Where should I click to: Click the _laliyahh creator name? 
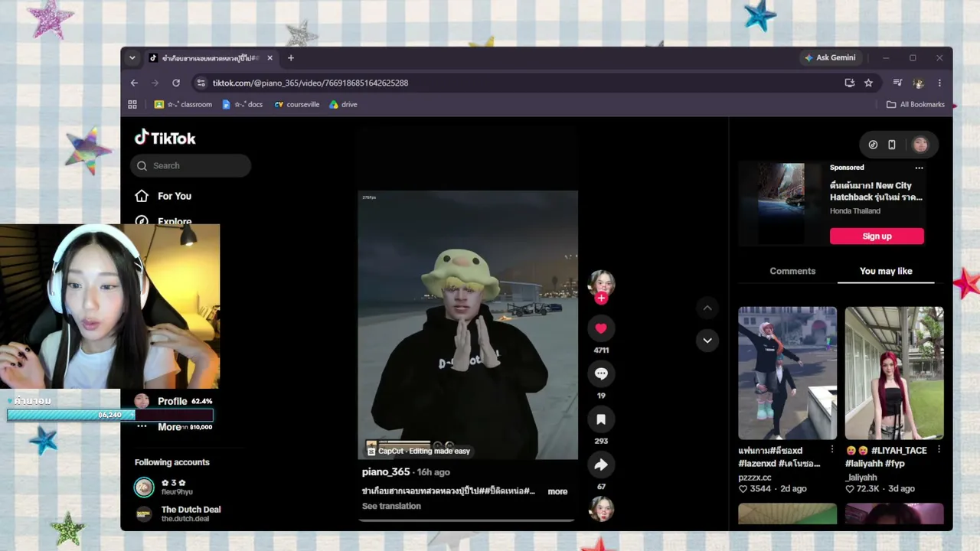861,478
